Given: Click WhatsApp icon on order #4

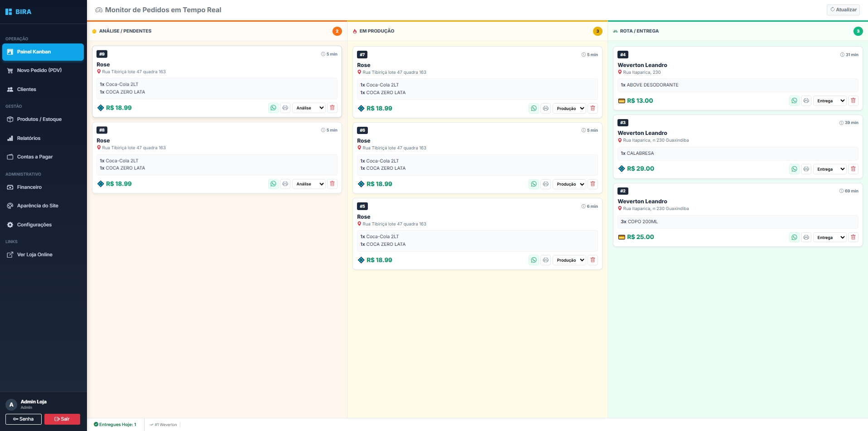Looking at the screenshot, I should click(794, 101).
